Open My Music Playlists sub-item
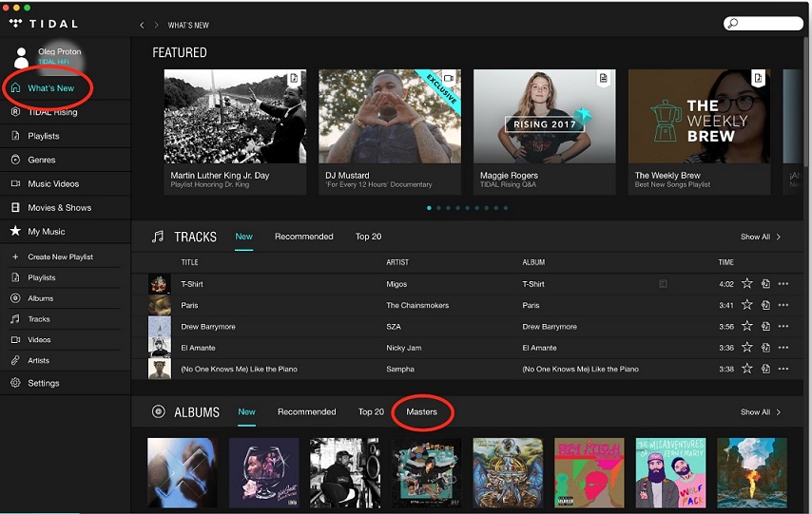Screen dimensions: 812x514 coord(42,277)
